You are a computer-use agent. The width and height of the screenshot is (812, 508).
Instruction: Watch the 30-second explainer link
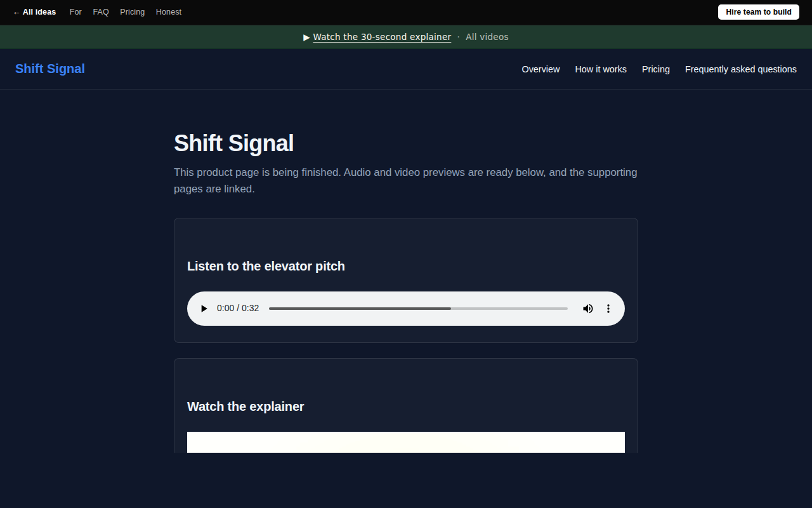(x=382, y=37)
